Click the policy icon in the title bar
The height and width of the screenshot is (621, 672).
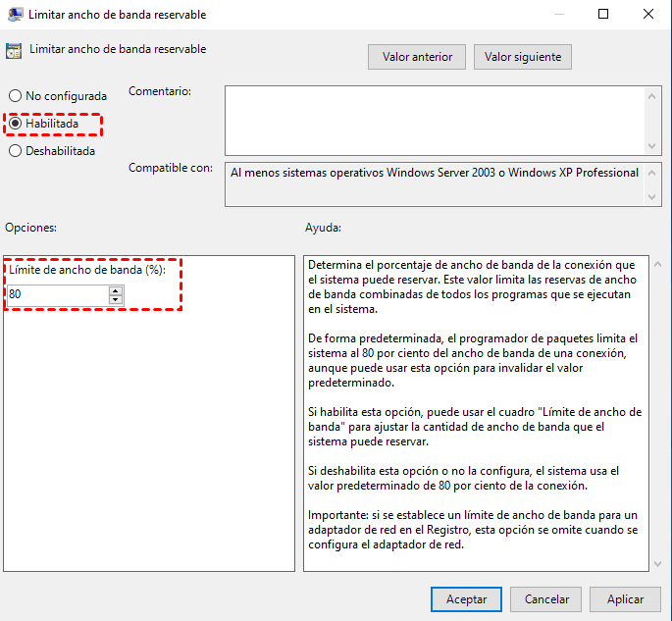pos(13,15)
